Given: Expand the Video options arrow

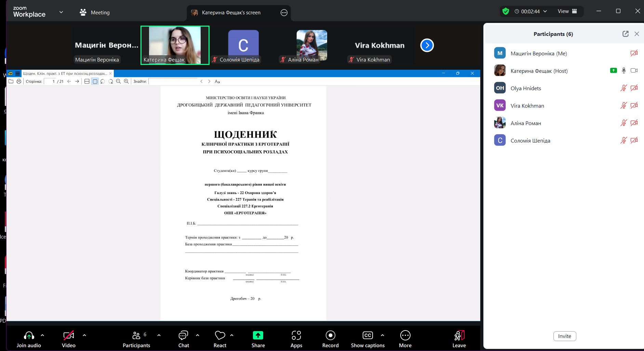Looking at the screenshot, I should (84, 335).
